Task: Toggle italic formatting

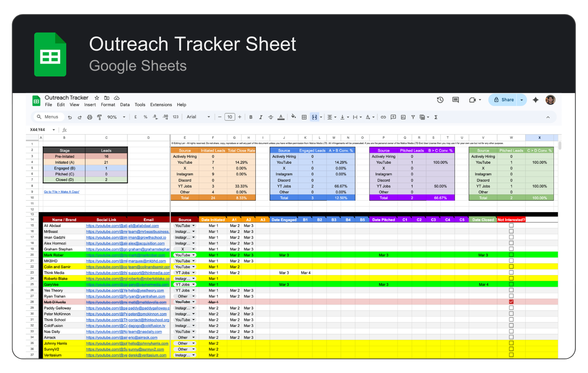Action: click(x=261, y=117)
